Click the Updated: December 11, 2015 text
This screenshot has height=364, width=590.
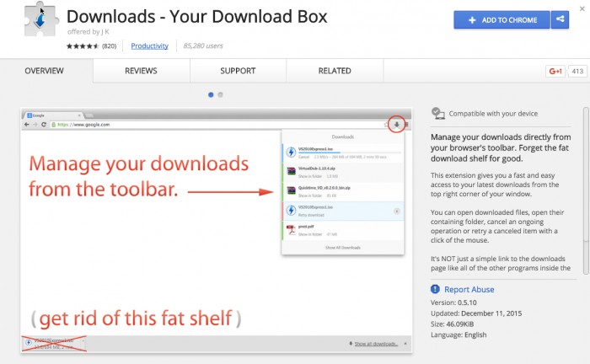[476, 313]
